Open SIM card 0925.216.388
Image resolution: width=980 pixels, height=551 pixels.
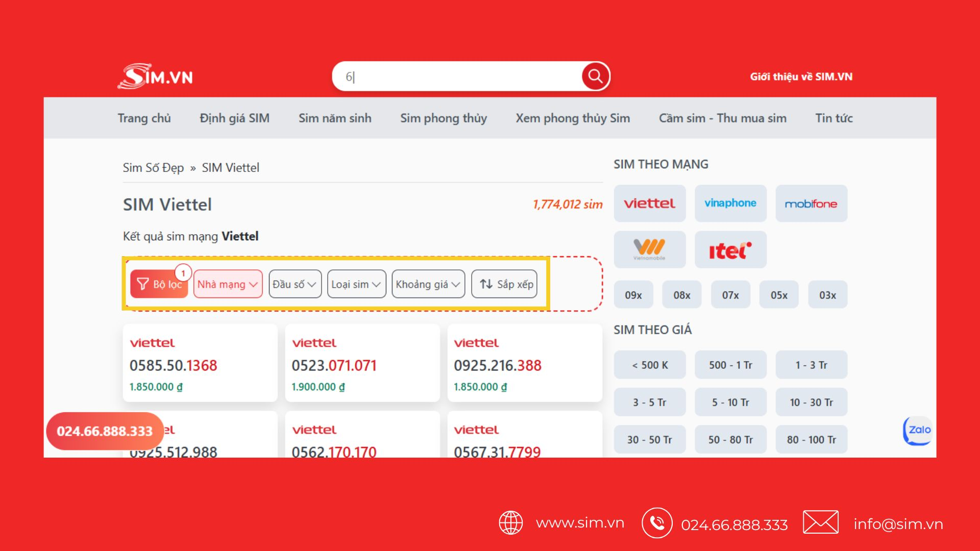tap(525, 363)
